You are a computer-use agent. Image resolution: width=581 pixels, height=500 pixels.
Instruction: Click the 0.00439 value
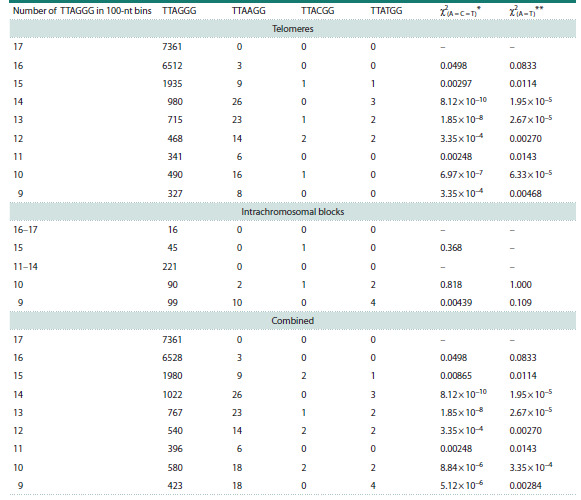456,303
